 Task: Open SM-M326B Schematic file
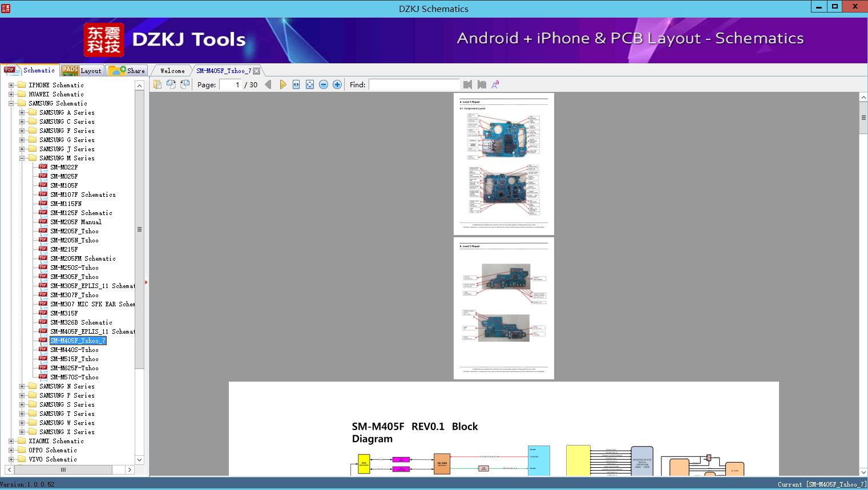(81, 322)
